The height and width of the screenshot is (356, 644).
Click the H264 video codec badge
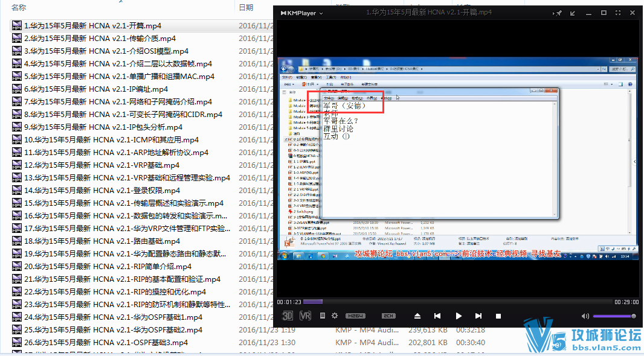[x=355, y=316]
